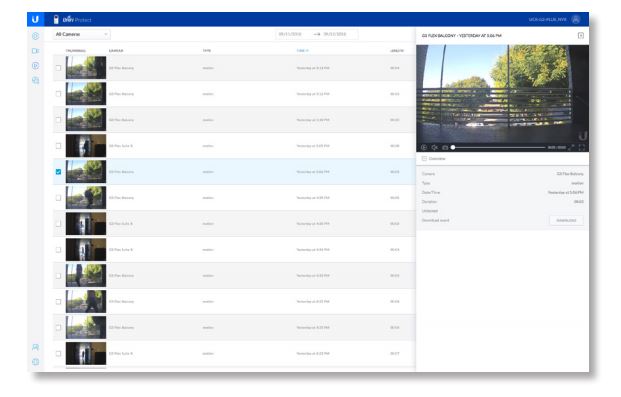
Task: Open the recordings play sidebar icon
Action: tap(35, 65)
